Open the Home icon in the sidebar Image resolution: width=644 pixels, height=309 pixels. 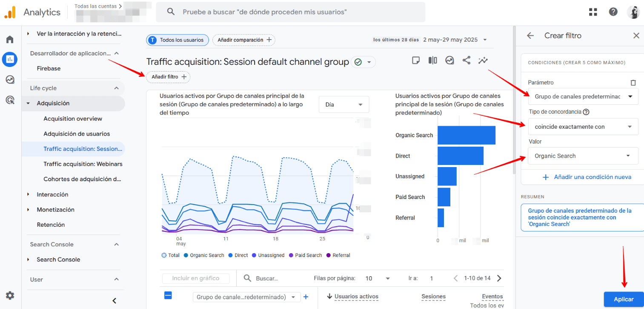[10, 40]
